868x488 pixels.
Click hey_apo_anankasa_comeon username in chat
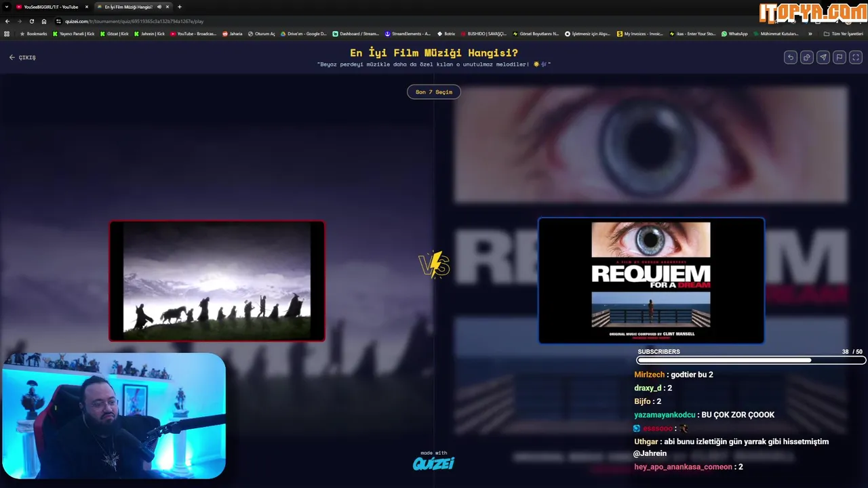(683, 466)
